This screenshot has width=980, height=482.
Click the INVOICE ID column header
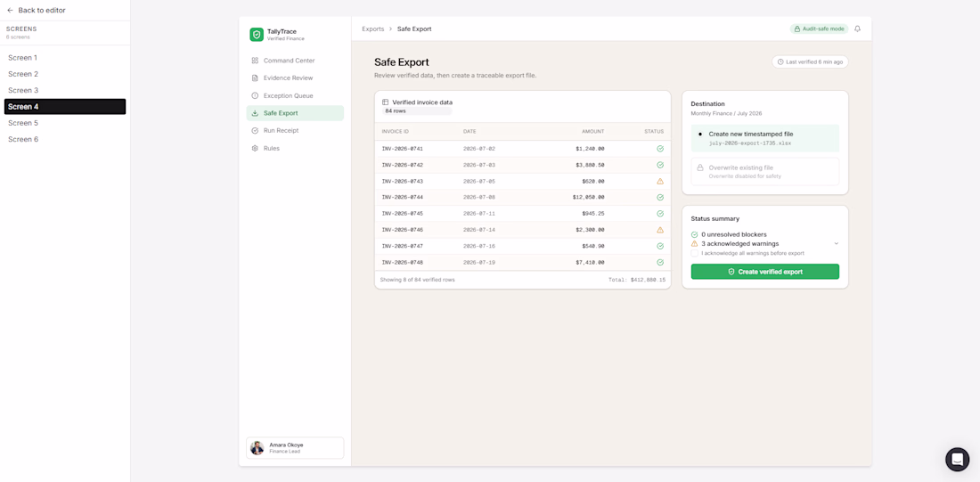(x=395, y=131)
